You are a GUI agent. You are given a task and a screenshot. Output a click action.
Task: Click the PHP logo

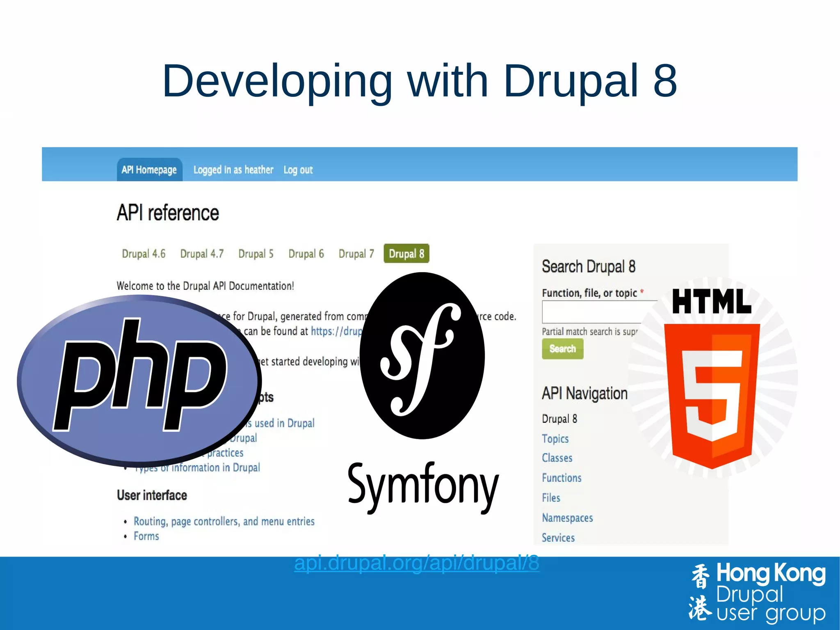point(139,381)
